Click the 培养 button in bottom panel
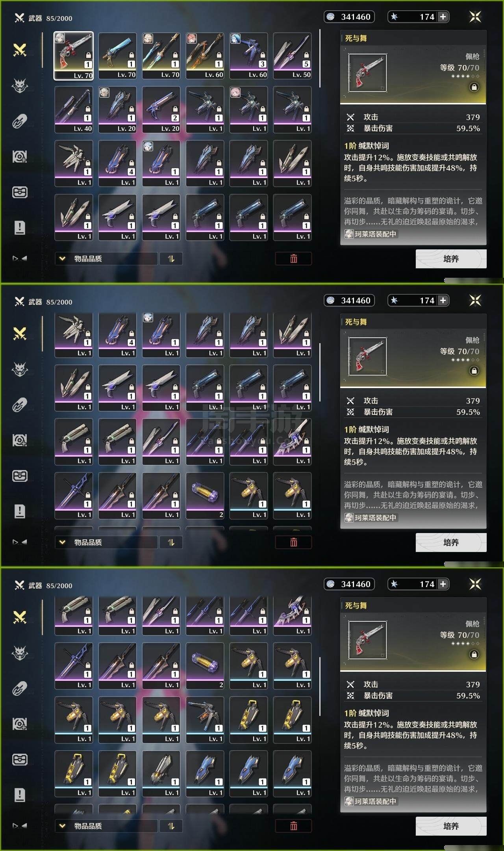This screenshot has height=851, width=504. [x=451, y=826]
